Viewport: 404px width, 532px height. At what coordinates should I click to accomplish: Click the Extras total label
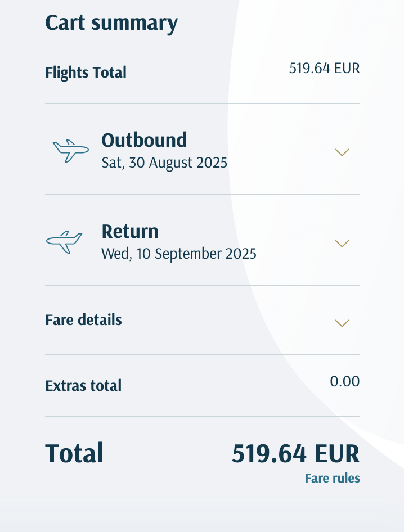coord(83,386)
